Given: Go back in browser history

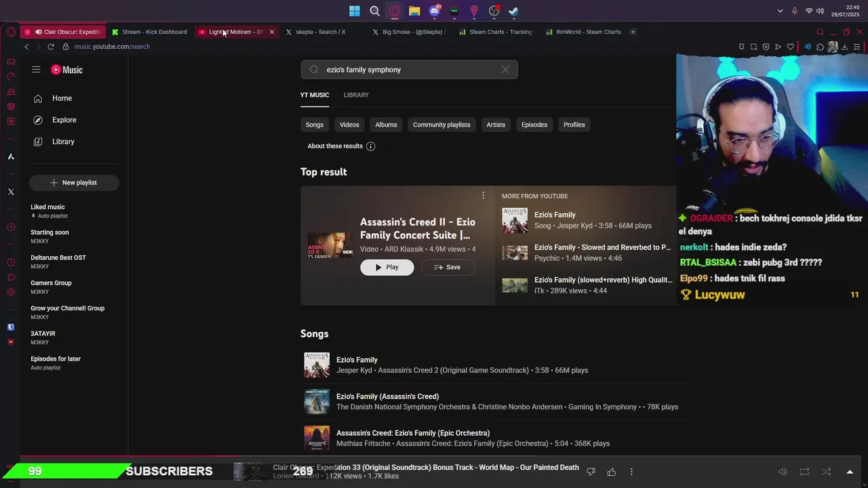Looking at the screenshot, I should pos(26,47).
